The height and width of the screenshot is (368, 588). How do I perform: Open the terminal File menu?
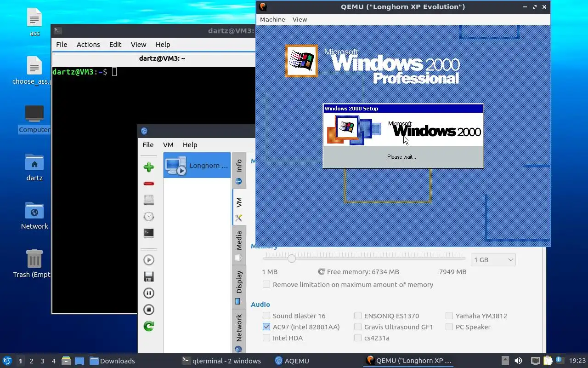(62, 45)
